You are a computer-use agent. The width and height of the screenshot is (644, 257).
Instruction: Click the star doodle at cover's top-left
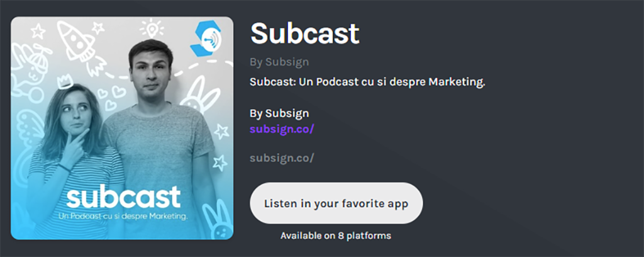pyautogui.click(x=38, y=31)
